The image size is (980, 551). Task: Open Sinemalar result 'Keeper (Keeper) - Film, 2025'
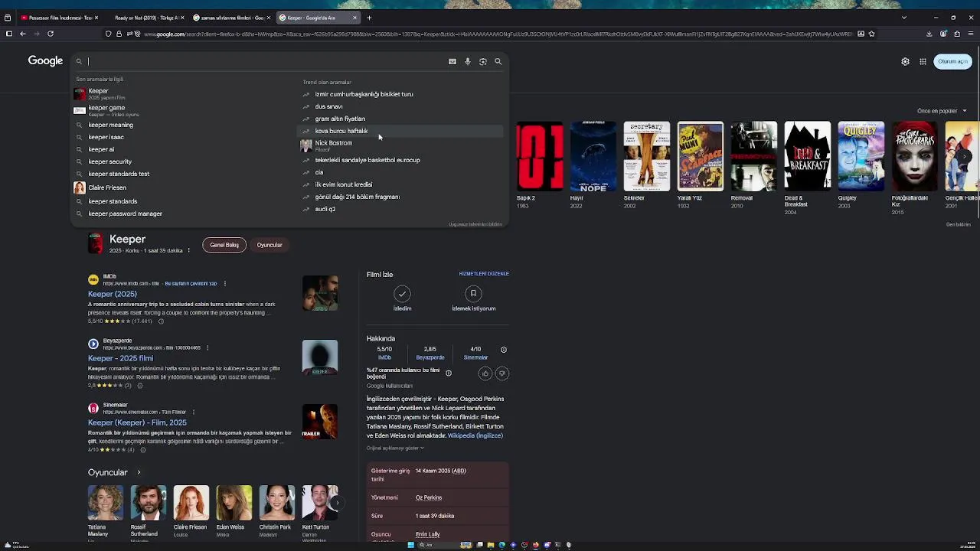137,422
